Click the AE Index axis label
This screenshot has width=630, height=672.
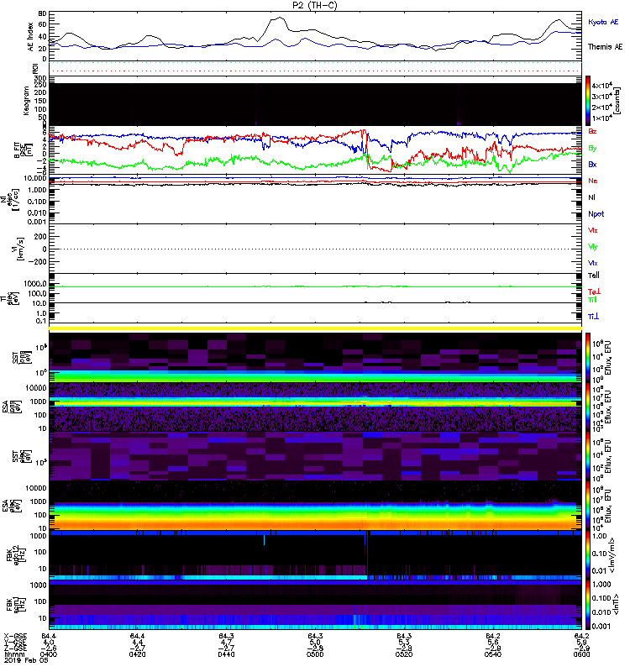pyautogui.click(x=30, y=37)
